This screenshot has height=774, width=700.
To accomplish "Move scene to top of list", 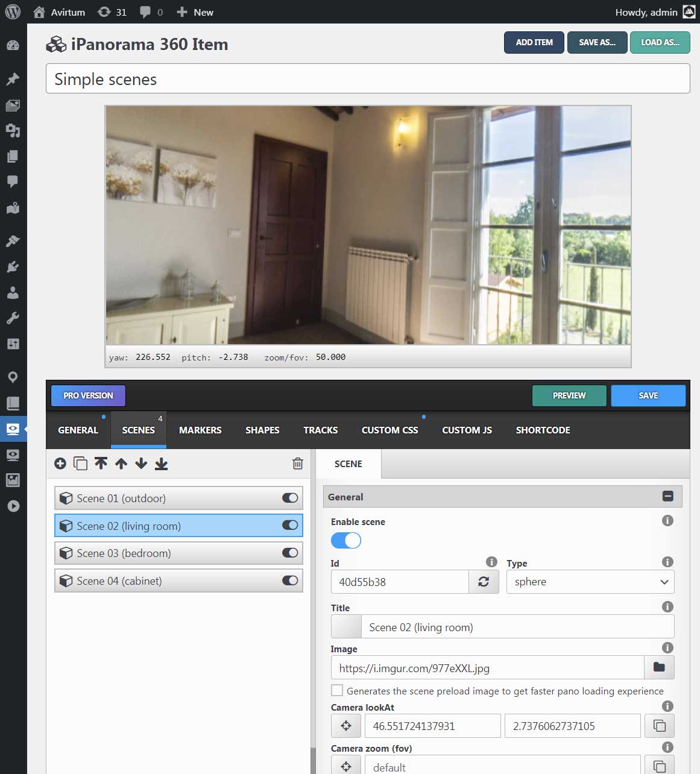I will click(x=101, y=464).
